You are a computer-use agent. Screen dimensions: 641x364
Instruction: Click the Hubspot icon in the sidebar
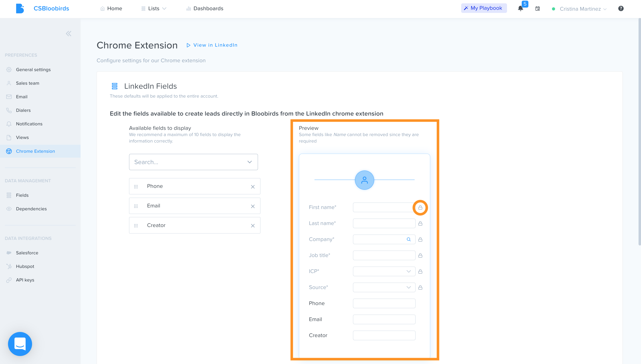(9, 266)
